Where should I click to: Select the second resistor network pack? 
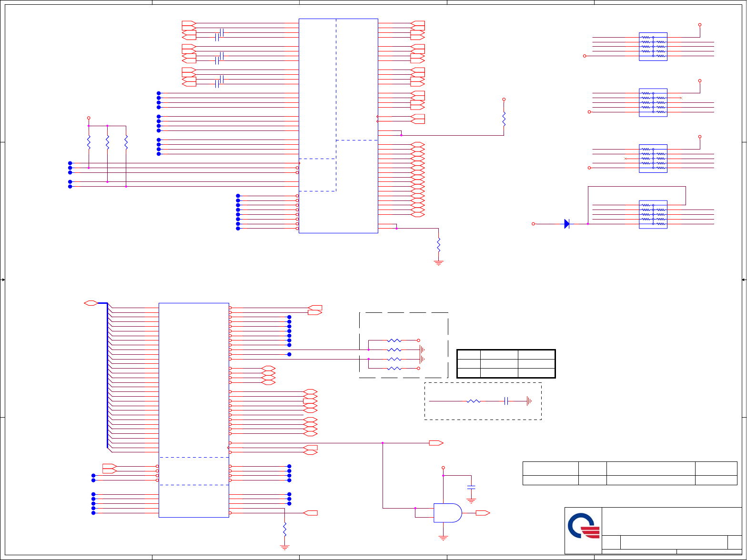(x=653, y=102)
